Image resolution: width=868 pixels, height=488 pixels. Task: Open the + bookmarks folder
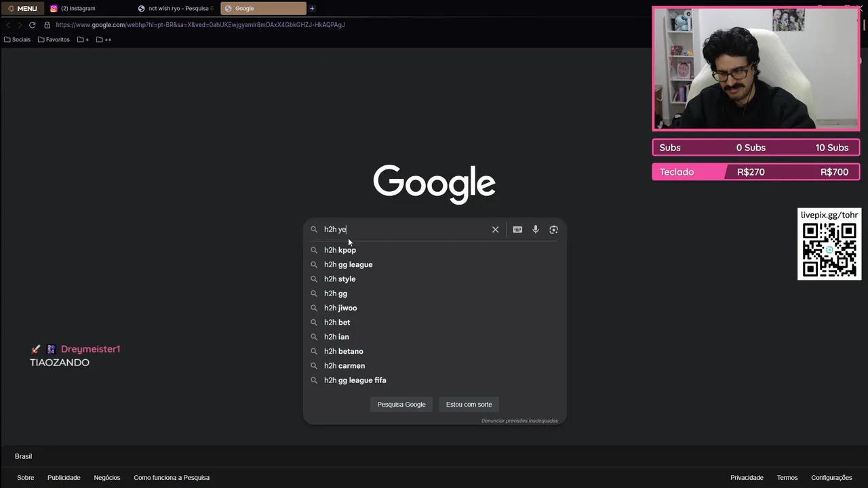83,39
